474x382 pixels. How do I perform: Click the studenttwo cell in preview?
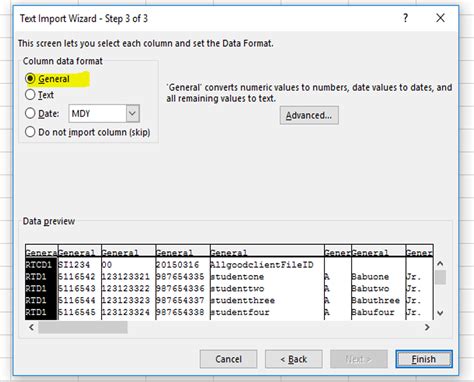237,288
